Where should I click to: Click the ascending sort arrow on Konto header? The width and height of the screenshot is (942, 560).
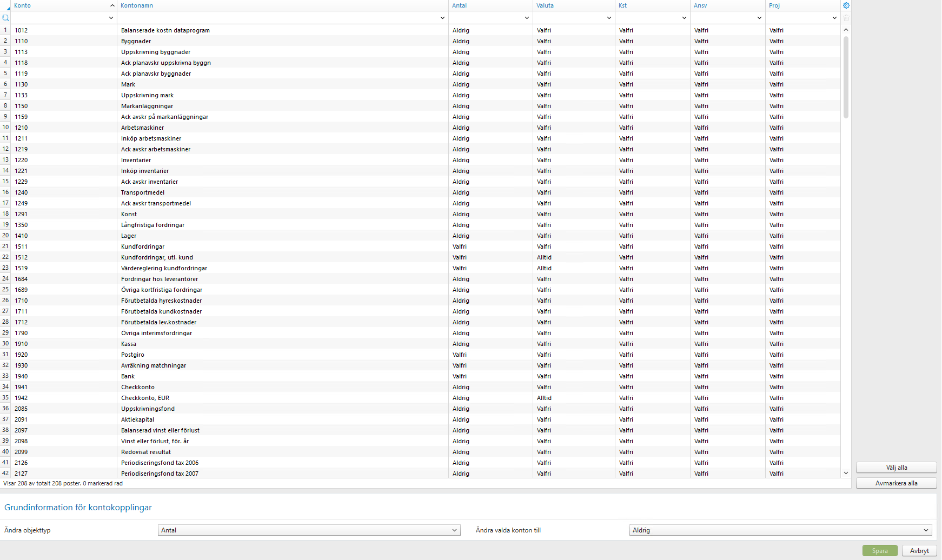click(x=112, y=5)
